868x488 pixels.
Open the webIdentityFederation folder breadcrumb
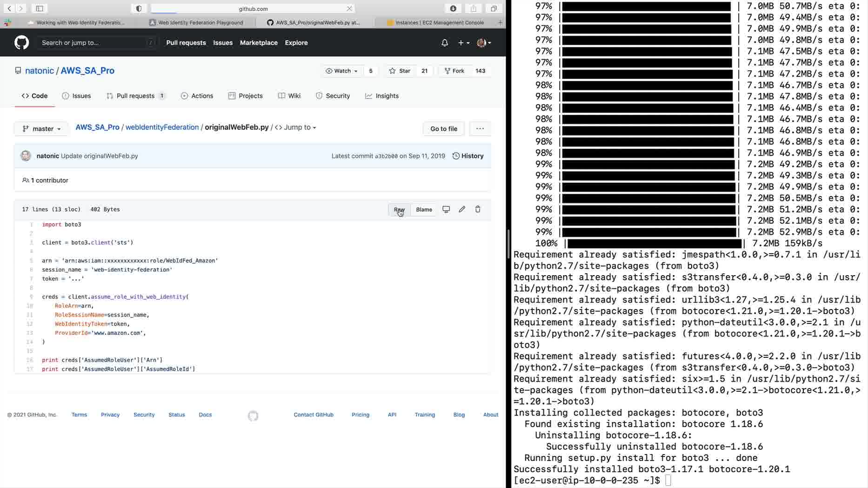[x=162, y=127]
